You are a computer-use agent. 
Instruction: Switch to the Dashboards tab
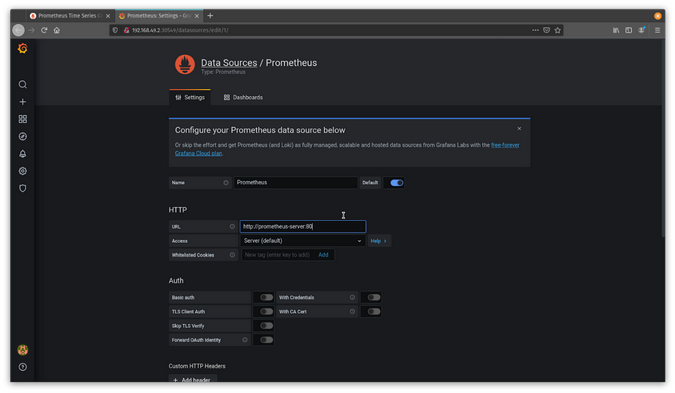pos(243,98)
